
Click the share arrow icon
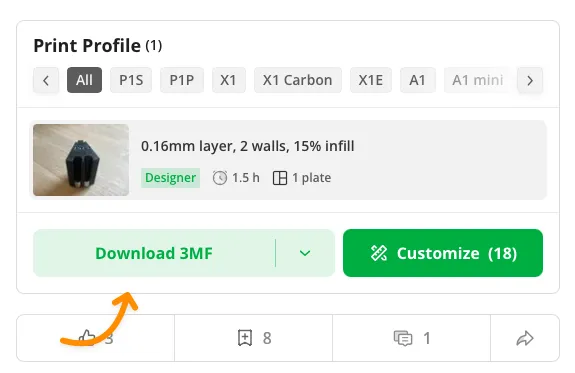coord(525,338)
